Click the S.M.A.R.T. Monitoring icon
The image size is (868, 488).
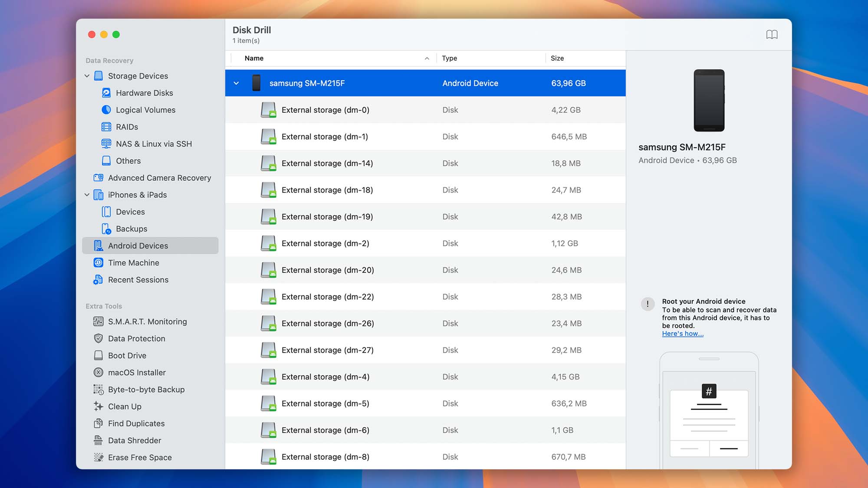click(x=99, y=321)
